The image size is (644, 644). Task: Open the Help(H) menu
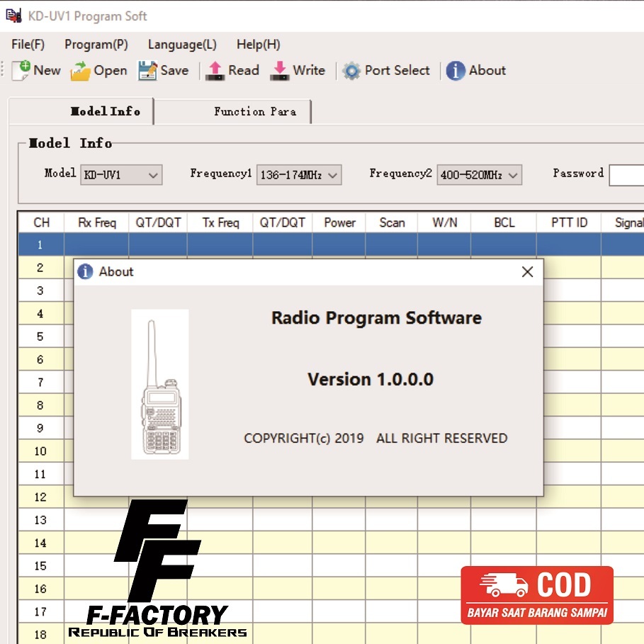[x=258, y=44]
